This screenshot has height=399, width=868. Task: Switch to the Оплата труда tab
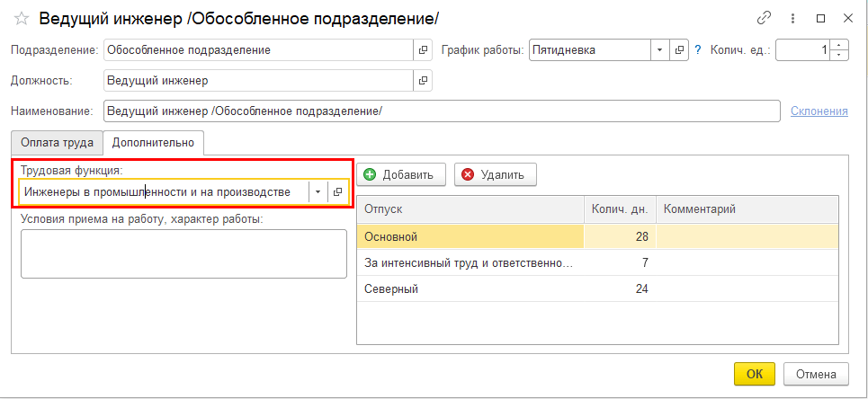pyautogui.click(x=57, y=142)
